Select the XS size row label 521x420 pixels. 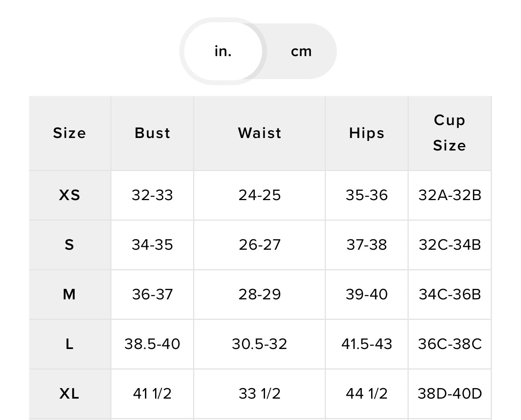(69, 195)
